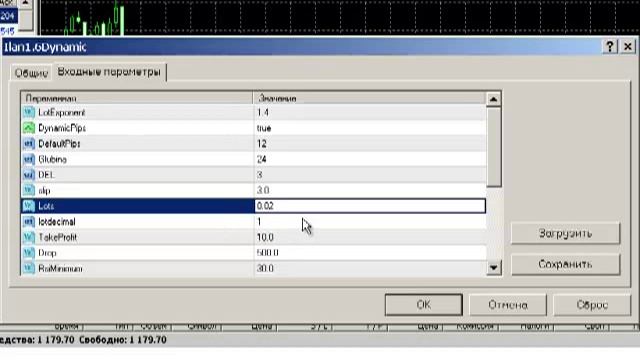
Task: Click slip value 3.0
Action: [x=263, y=190]
